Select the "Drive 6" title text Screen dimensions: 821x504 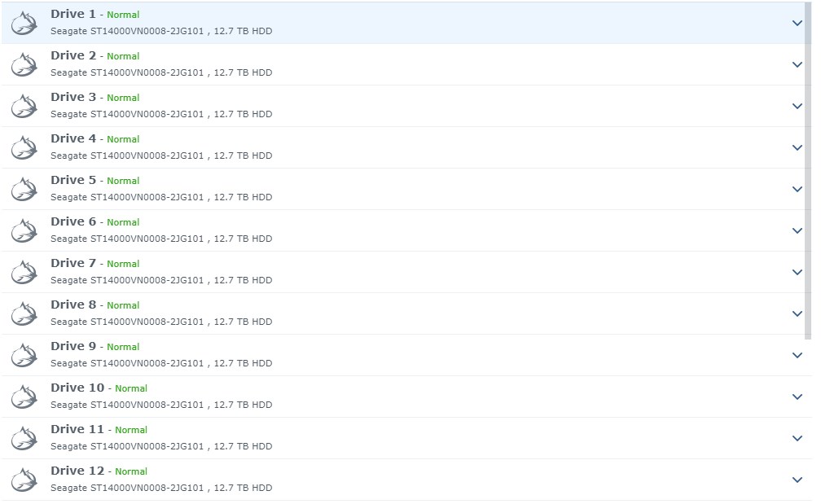pos(73,221)
